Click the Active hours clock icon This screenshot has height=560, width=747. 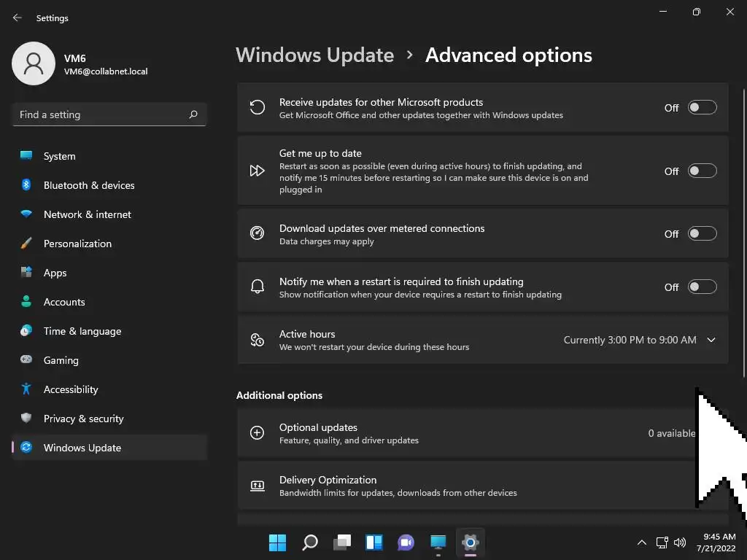tap(258, 340)
